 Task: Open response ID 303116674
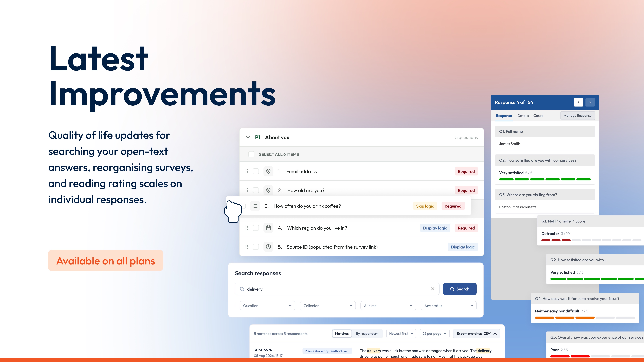pyautogui.click(x=263, y=350)
